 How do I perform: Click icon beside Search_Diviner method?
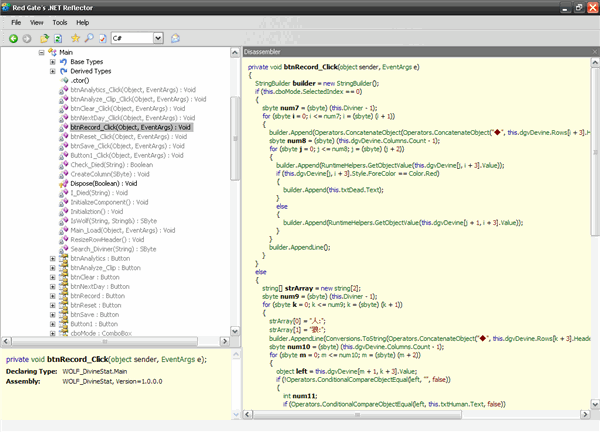coord(64,249)
